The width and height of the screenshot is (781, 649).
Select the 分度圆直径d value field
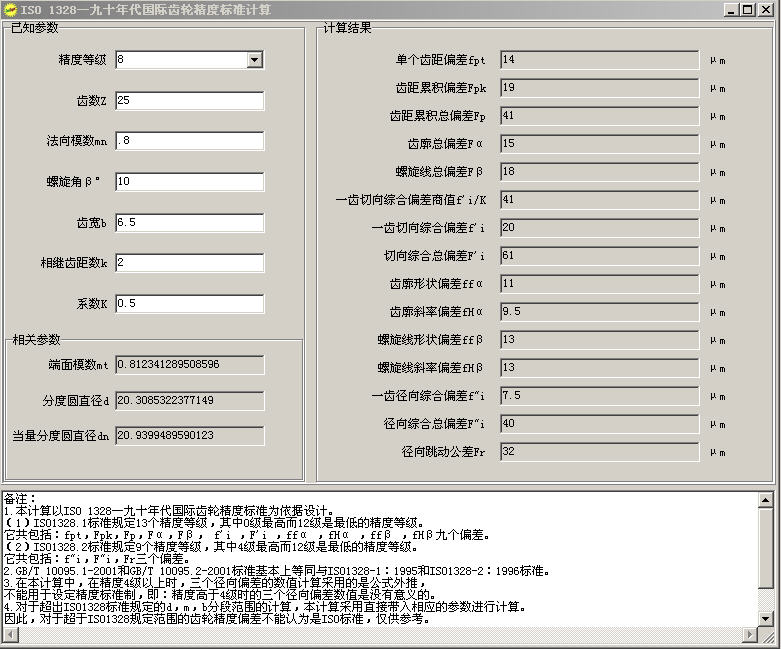190,400
